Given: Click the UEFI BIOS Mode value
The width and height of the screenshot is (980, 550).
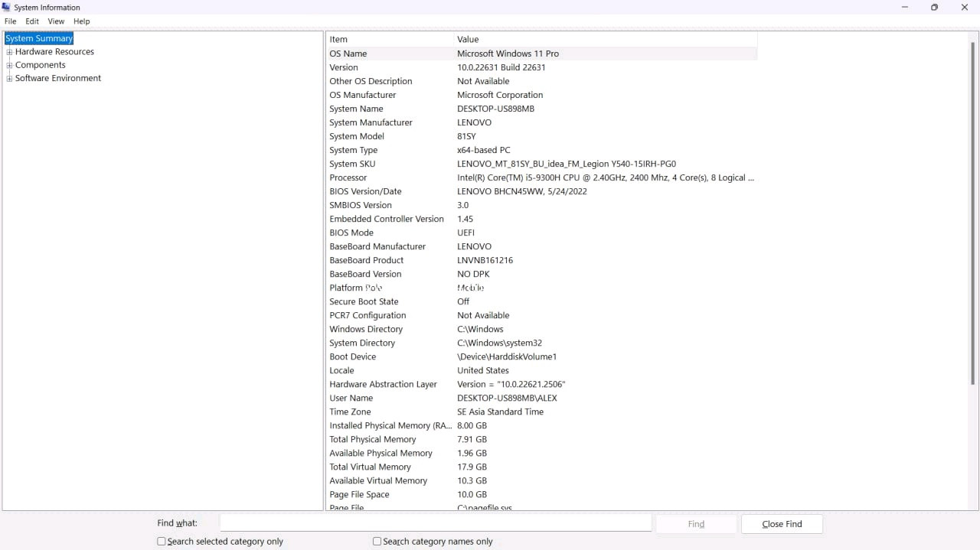Looking at the screenshot, I should 465,233.
